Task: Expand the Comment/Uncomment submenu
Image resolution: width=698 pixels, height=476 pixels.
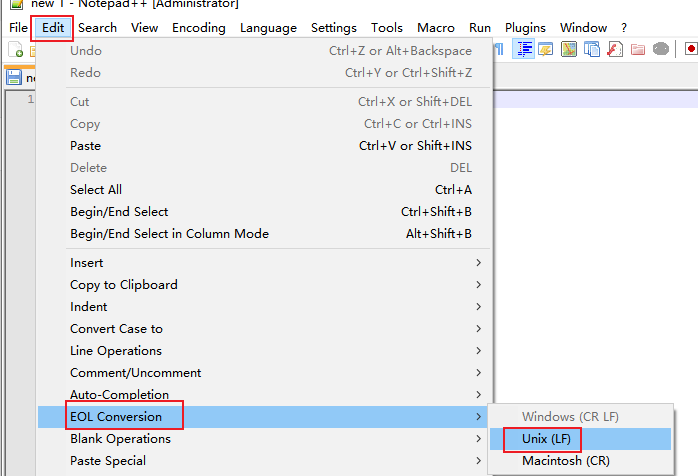Action: pos(265,373)
